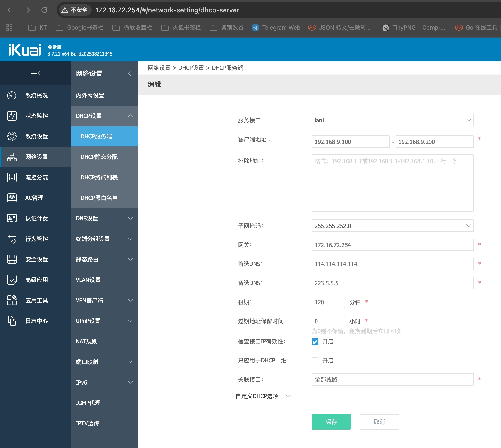Click the 系统设置 gear icon
Viewport: 501px width, 448px height.
[x=12, y=136]
